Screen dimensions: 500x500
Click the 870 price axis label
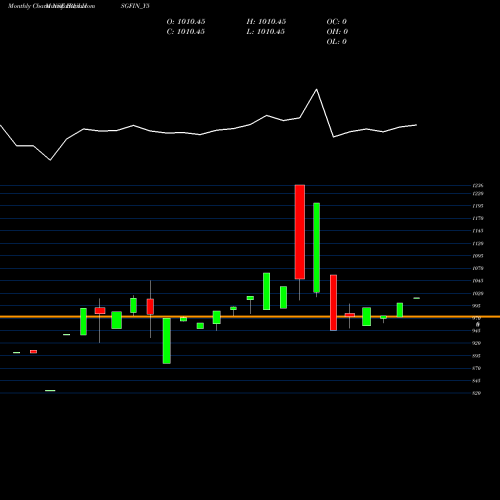tap(477, 368)
